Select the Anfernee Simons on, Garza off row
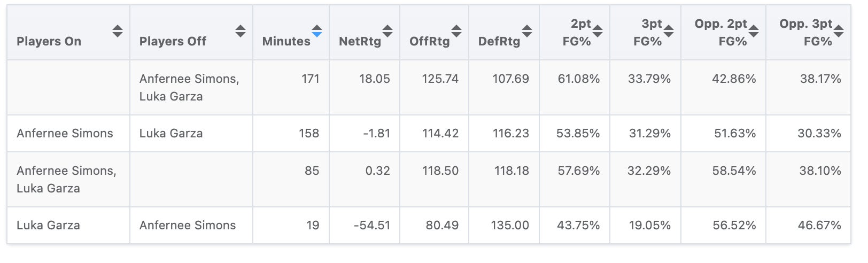The width and height of the screenshot is (868, 263). click(x=65, y=134)
